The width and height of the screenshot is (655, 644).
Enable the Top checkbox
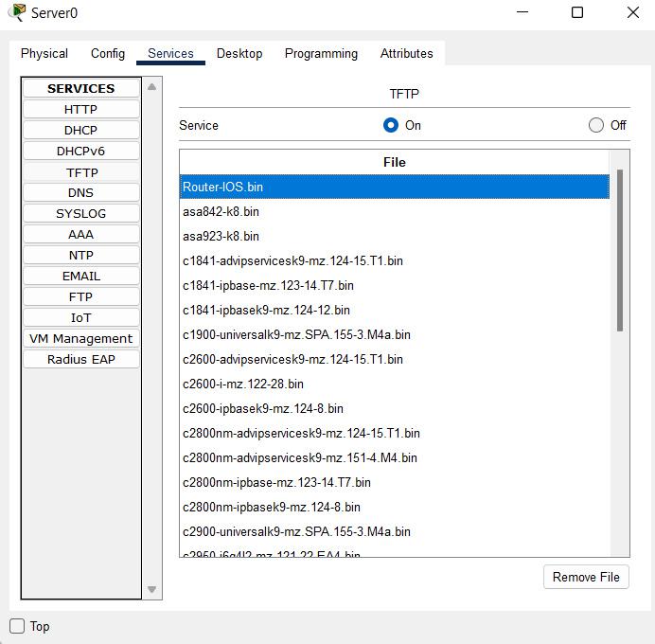[17, 626]
